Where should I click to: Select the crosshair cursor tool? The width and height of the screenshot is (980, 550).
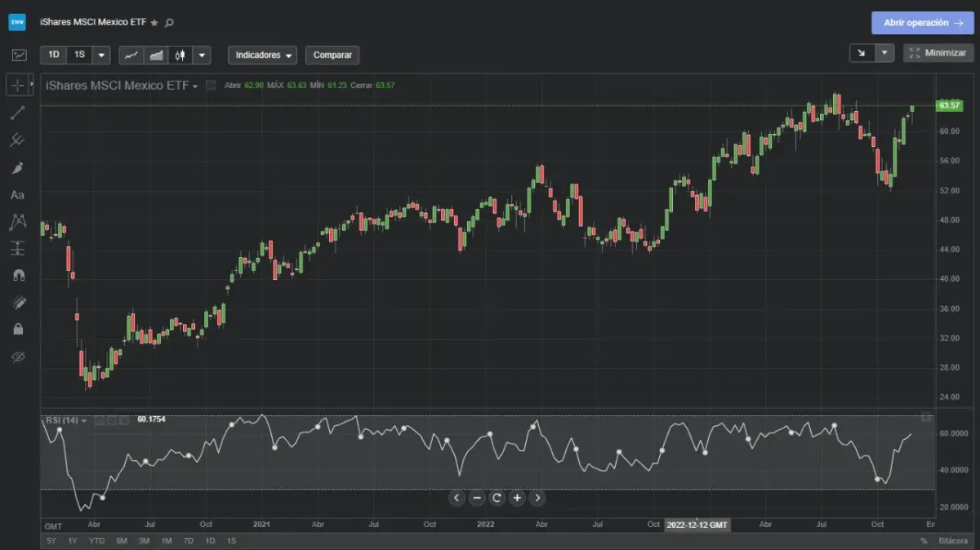pos(18,85)
